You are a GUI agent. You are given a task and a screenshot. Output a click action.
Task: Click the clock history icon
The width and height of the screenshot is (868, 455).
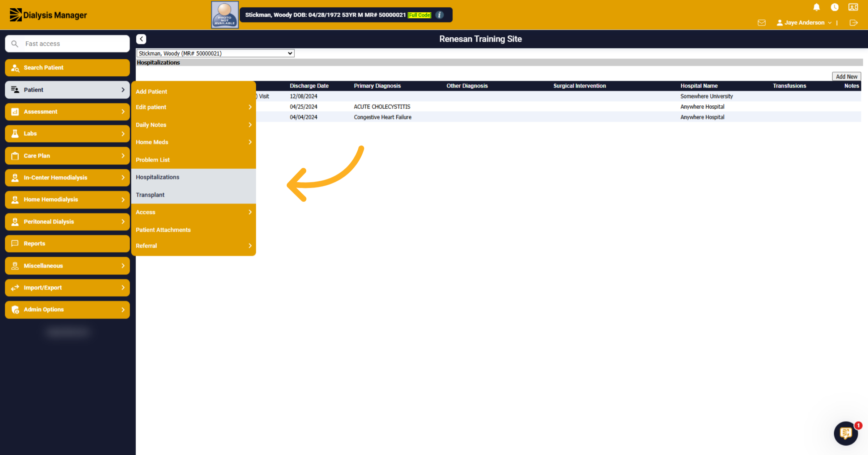pos(834,7)
